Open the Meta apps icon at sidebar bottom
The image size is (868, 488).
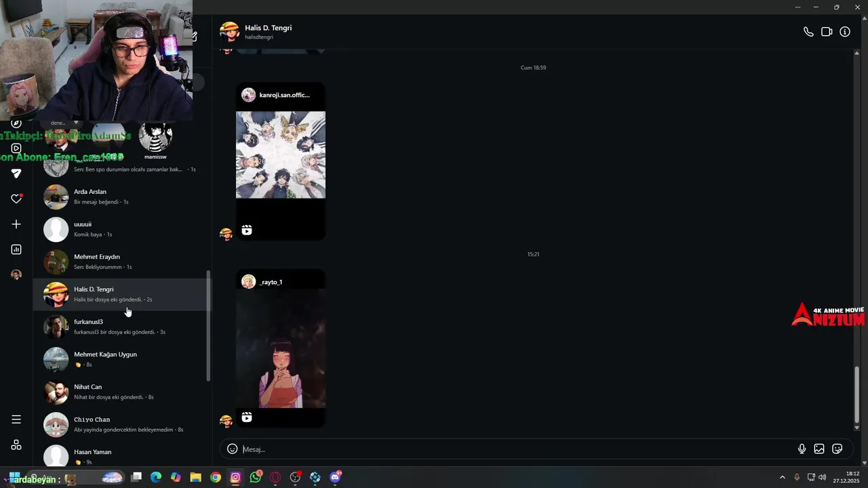coord(16,445)
